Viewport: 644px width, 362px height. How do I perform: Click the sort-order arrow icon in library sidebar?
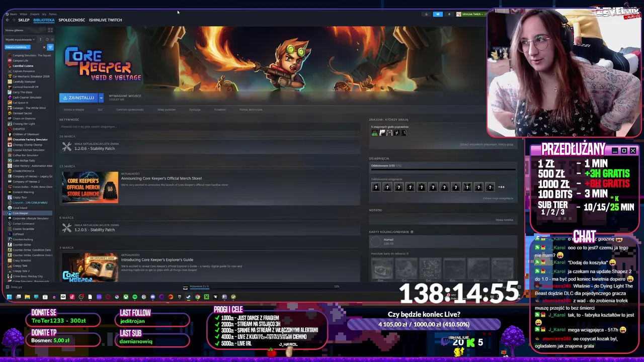point(41,39)
